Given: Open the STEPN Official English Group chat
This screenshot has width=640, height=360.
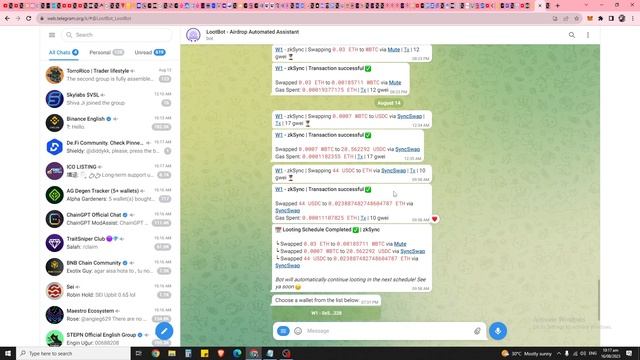Looking at the screenshot, I should pyautogui.click(x=109, y=338).
